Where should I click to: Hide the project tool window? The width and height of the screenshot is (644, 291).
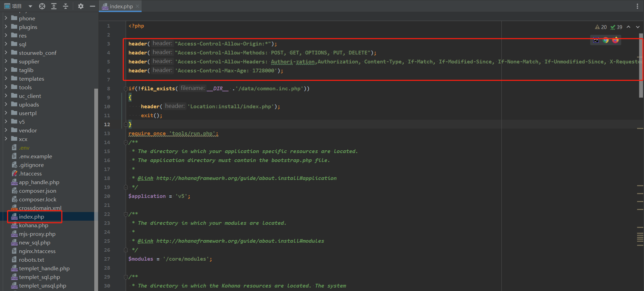click(92, 6)
